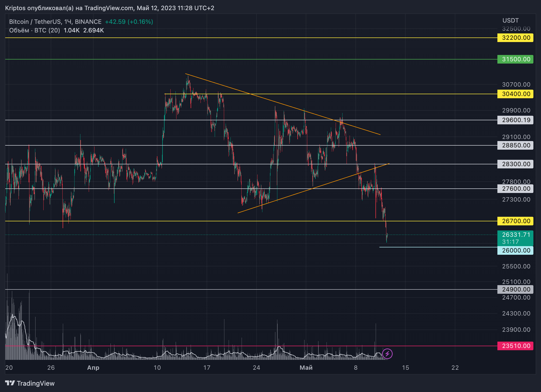Image resolution: width=541 pixels, height=392 pixels.
Task: Click the gray 24900.00 price label
Action: coord(515,289)
